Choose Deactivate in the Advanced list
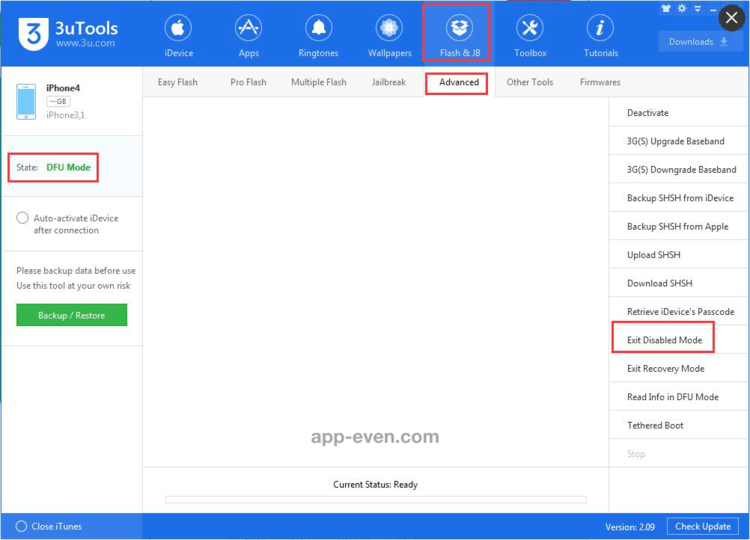This screenshot has height=540, width=750. pos(678,113)
